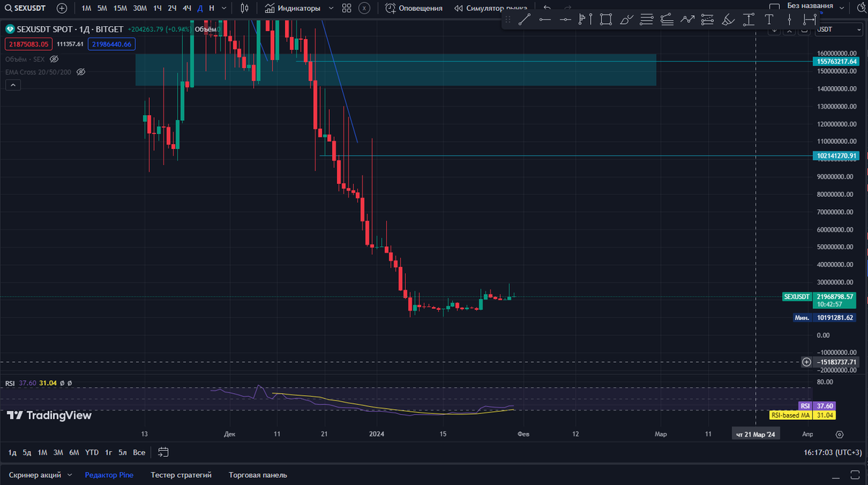
Task: Open the Индикаторы indicators dialog
Action: click(x=293, y=8)
